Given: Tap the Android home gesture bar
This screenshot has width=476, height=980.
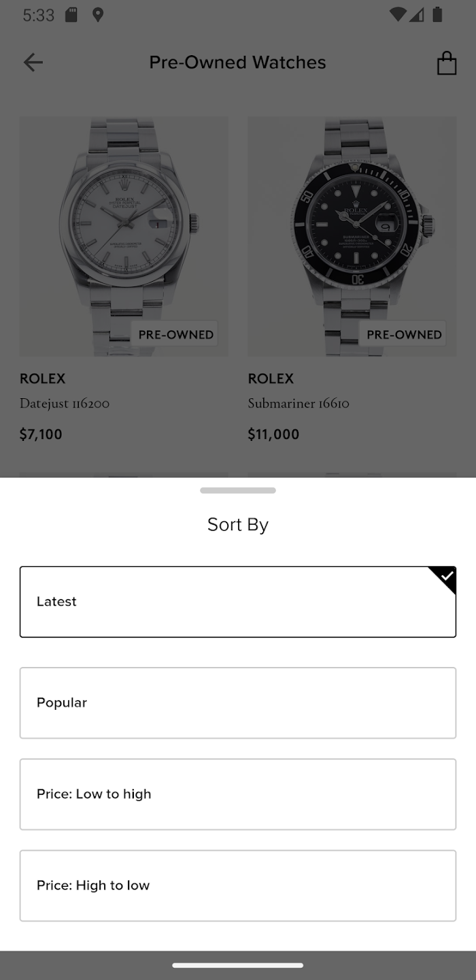Looking at the screenshot, I should click(238, 965).
